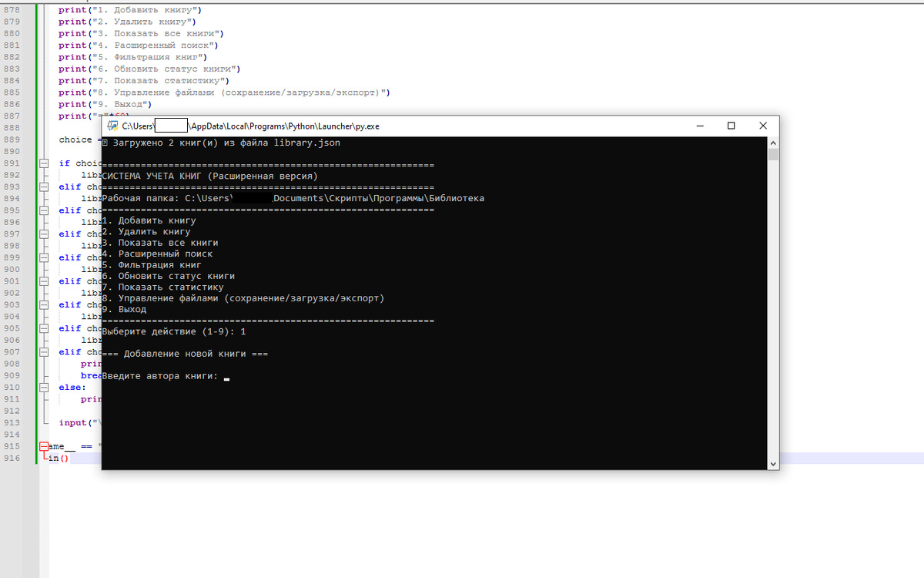
Task: Collapse the elif fold marker at line 907
Action: pos(44,352)
